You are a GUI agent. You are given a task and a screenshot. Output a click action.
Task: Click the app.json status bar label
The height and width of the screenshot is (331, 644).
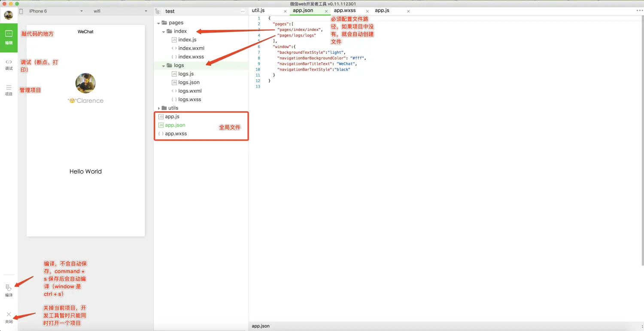(x=261, y=326)
